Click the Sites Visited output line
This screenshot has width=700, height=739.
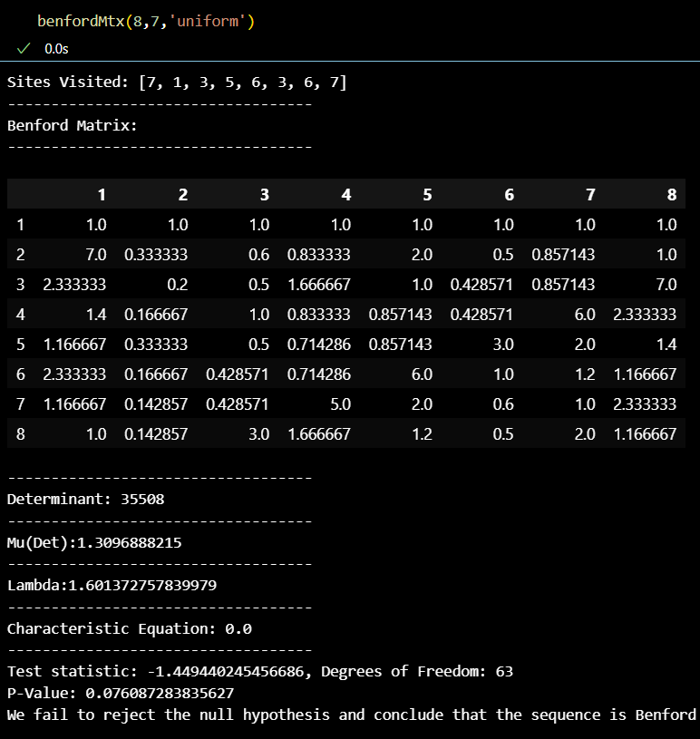point(177,83)
